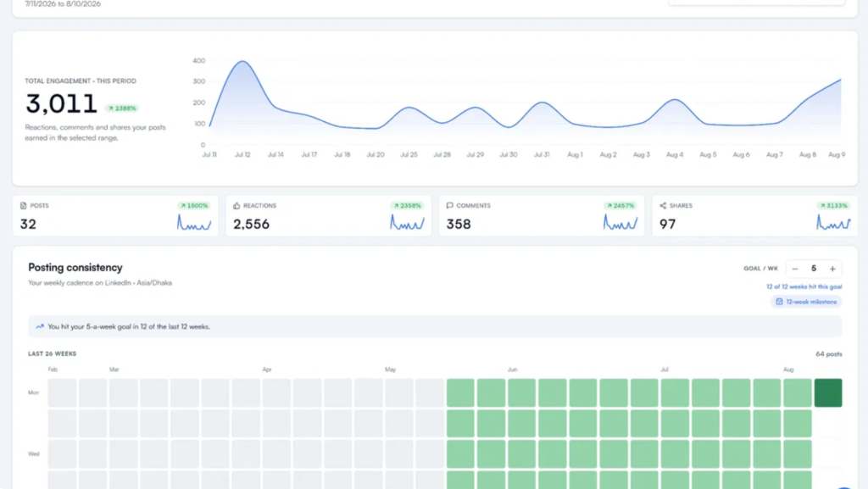This screenshot has height=489, width=868.
Task: Click the Comments count 358
Action: [459, 224]
